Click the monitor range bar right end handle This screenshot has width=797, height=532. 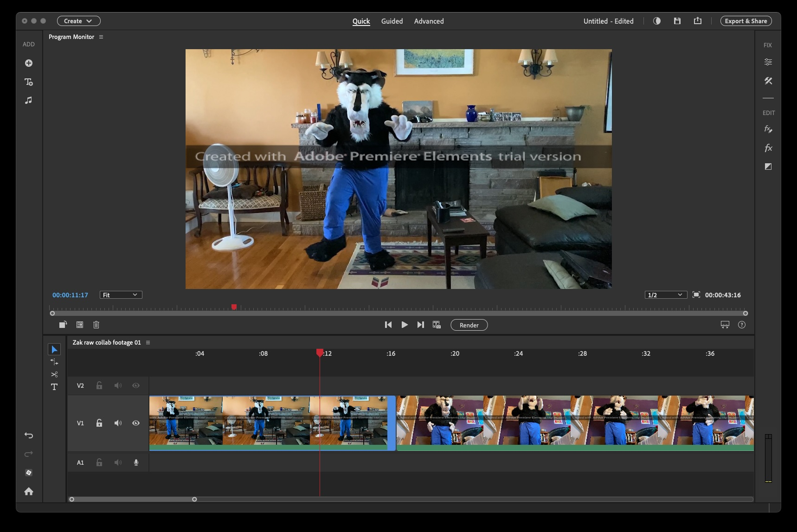tap(746, 314)
